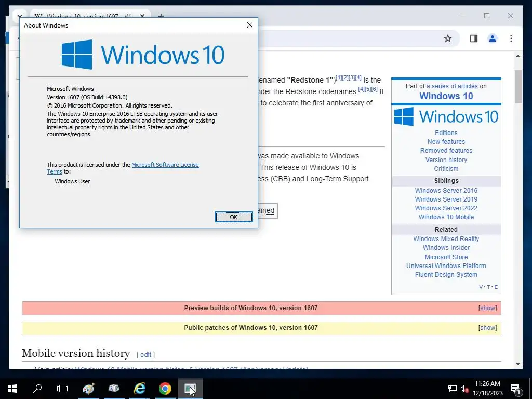Open taskbar search magnifier
This screenshot has height=399, width=532.
point(37,389)
